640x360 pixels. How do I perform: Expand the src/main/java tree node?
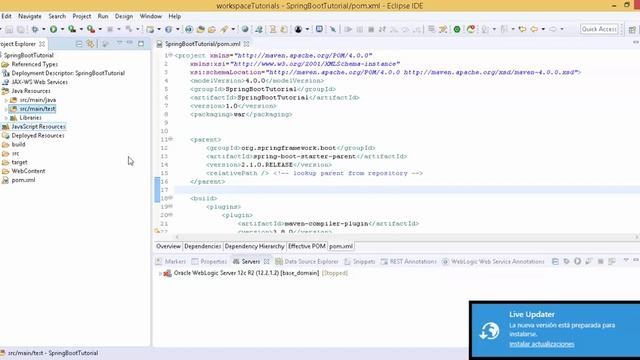(6, 100)
